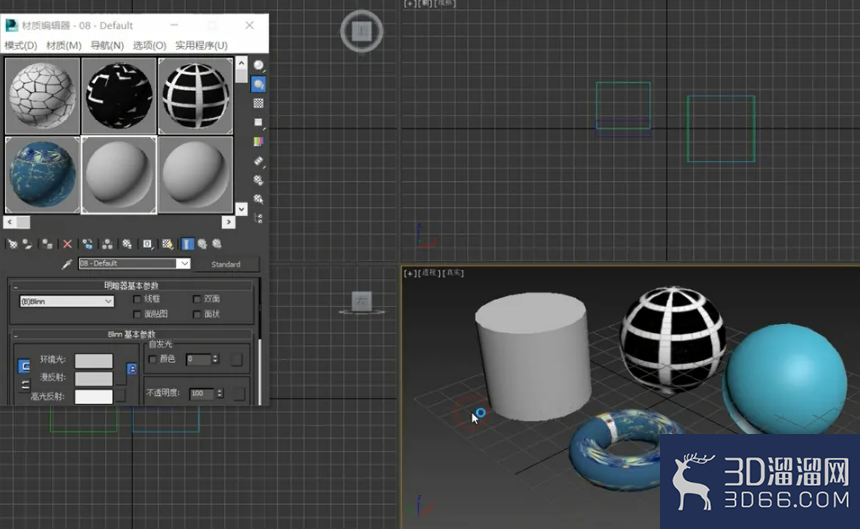Toggle the ambient-diffuse color lock button
860x529 pixels.
click(x=24, y=366)
